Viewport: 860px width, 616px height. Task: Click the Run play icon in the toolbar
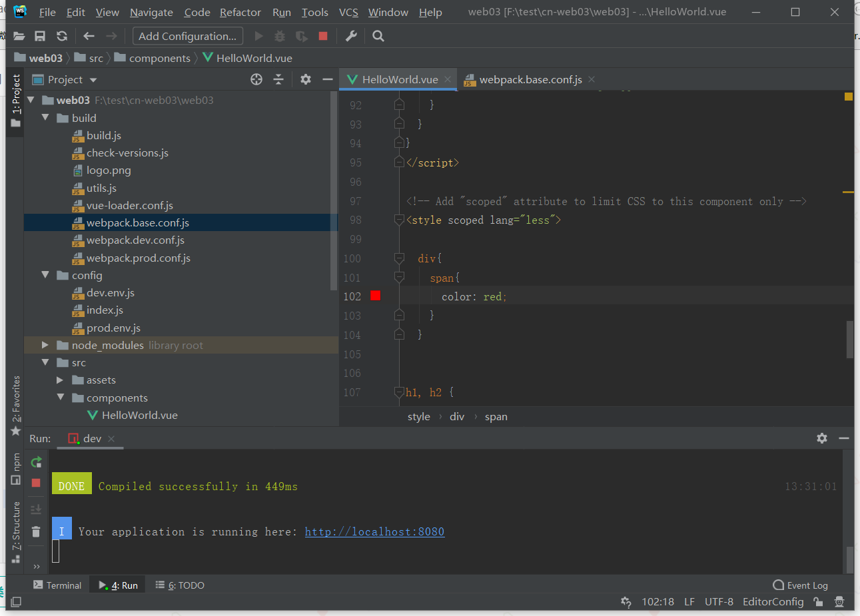pyautogui.click(x=259, y=36)
